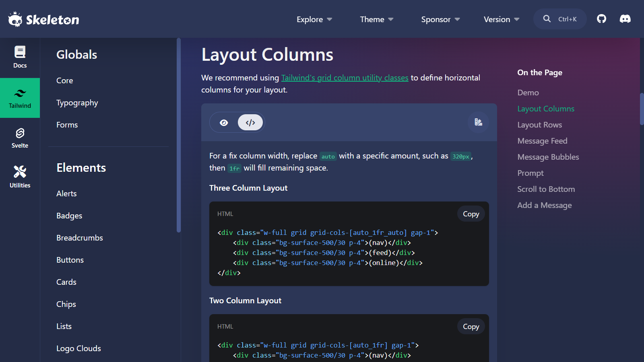Viewport: 644px width, 362px height.
Task: Click the Layout Columns heading
Action: pos(267,55)
